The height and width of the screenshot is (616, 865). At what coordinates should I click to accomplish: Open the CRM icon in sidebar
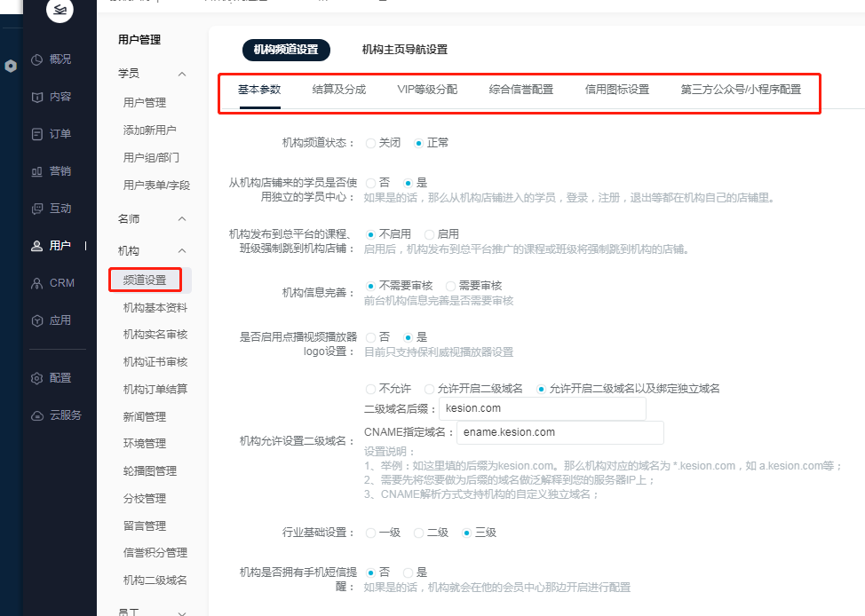(37, 283)
